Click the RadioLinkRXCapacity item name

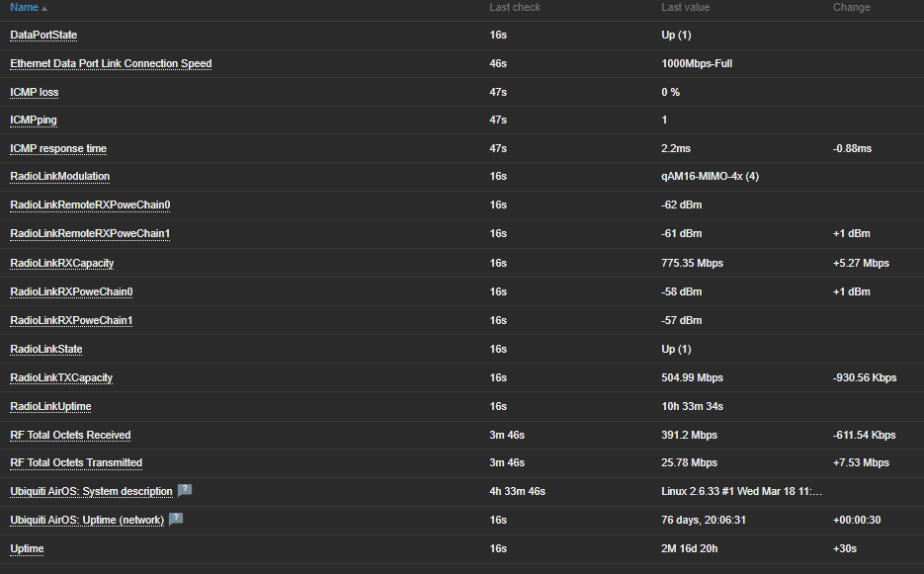[x=61, y=263]
